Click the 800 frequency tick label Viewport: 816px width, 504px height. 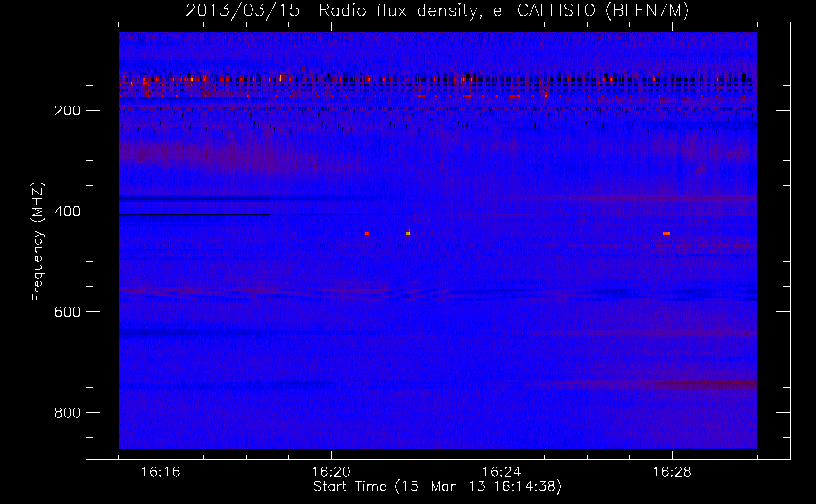click(x=67, y=413)
